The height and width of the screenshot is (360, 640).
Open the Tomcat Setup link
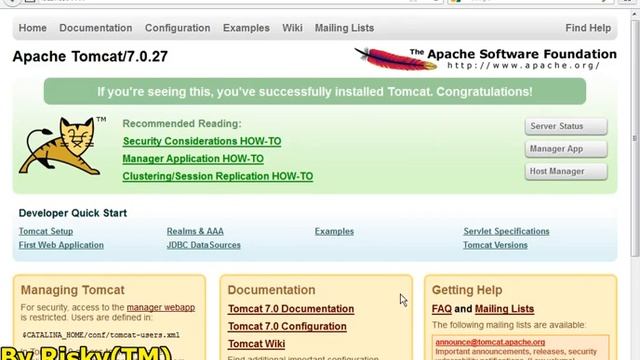pyautogui.click(x=46, y=231)
